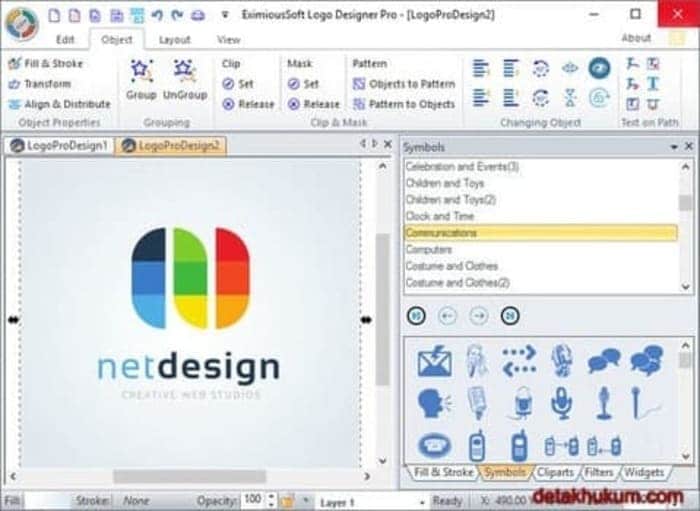
Task: Go to next symbols page arrow
Action: (479, 316)
